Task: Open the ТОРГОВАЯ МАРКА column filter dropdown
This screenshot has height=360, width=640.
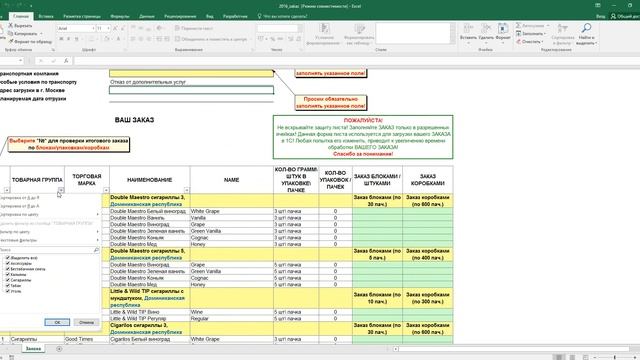Action: tap(106, 190)
